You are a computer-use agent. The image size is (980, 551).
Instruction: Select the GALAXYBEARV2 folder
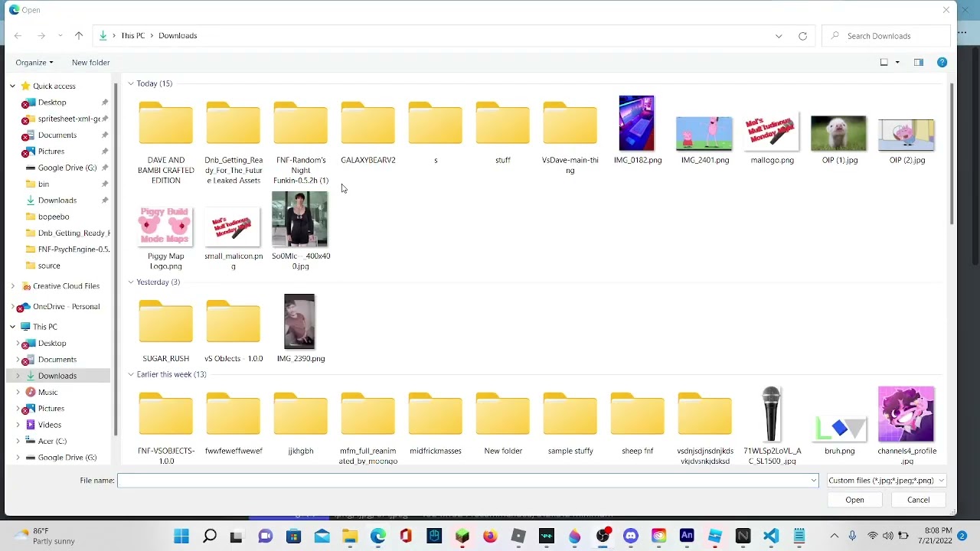(367, 133)
